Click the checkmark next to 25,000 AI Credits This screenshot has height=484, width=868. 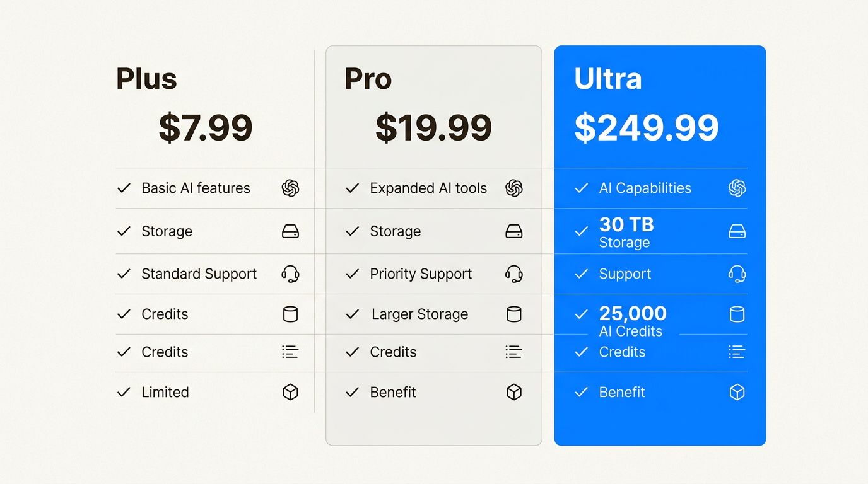[581, 314]
